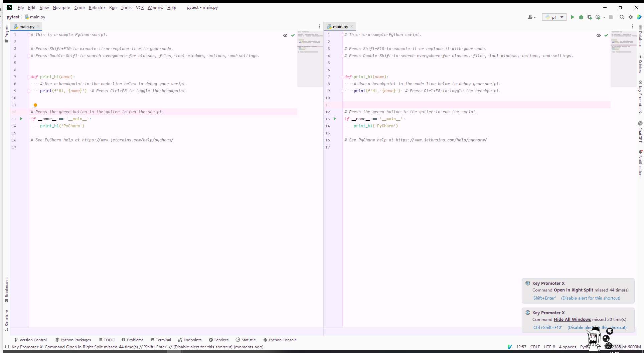Viewport: 644px width, 353px height.
Task: Open the VCS menu
Action: [139, 7]
